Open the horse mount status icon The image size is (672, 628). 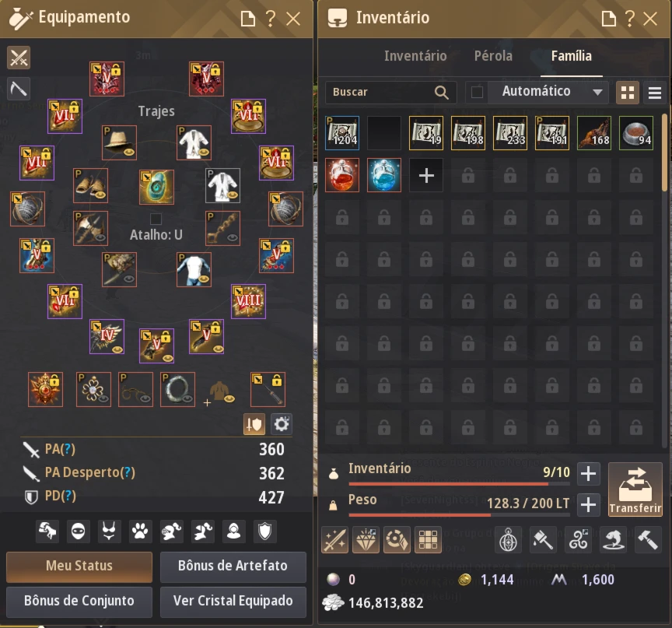click(x=47, y=532)
